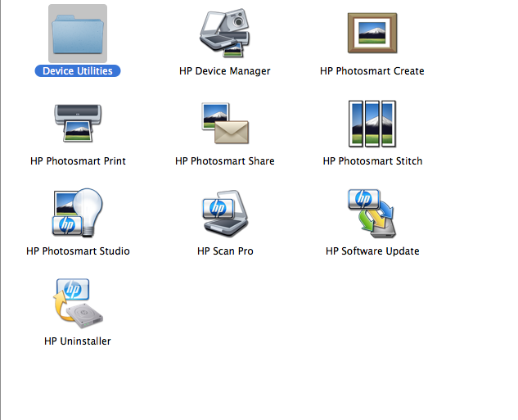Click the HP Photosmart Print printer icon

(78, 123)
